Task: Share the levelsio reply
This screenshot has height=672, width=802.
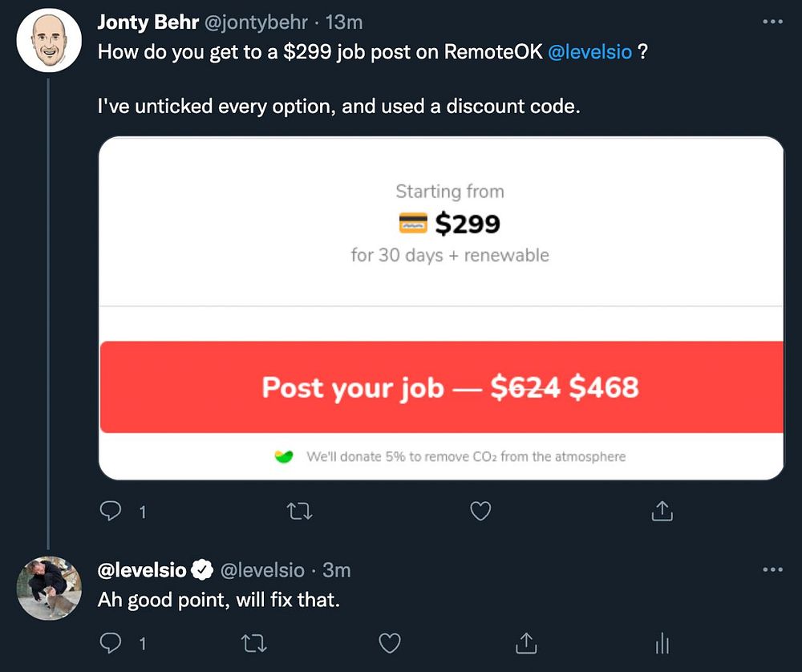Action: click(x=525, y=642)
